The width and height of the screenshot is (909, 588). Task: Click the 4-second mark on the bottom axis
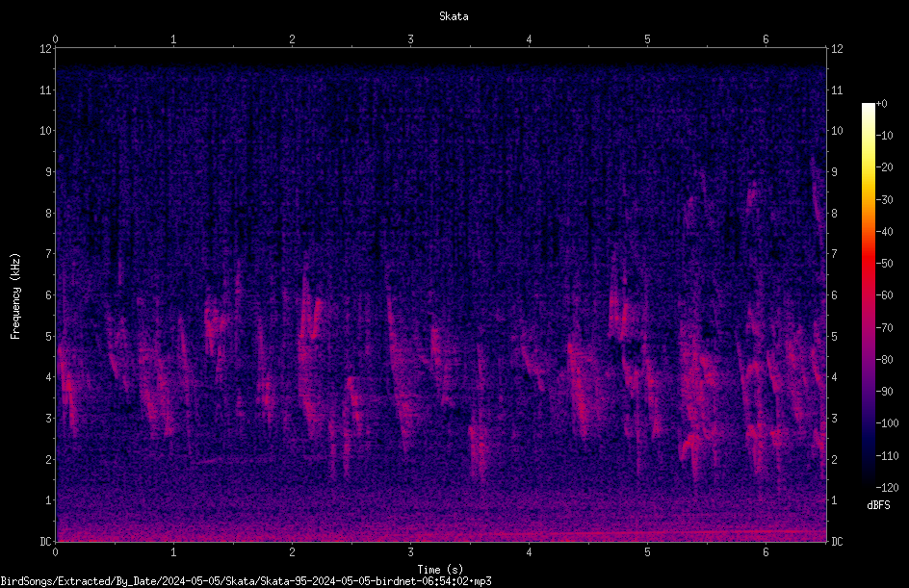point(529,552)
